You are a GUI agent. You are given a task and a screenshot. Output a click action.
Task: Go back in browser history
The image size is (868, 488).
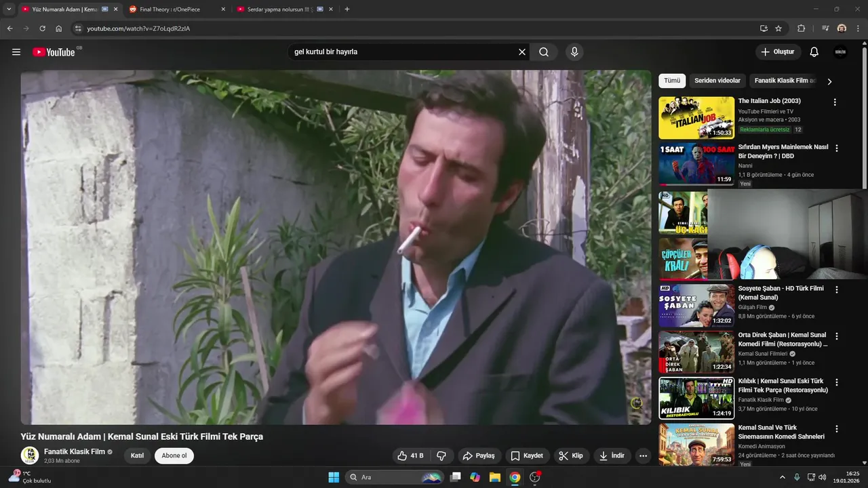click(x=9, y=28)
